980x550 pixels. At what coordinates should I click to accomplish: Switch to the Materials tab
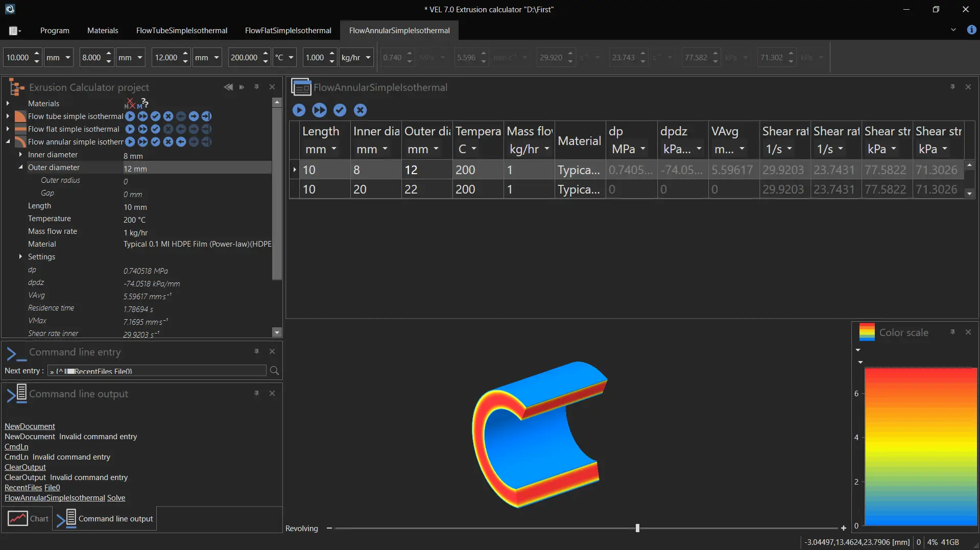pyautogui.click(x=103, y=31)
